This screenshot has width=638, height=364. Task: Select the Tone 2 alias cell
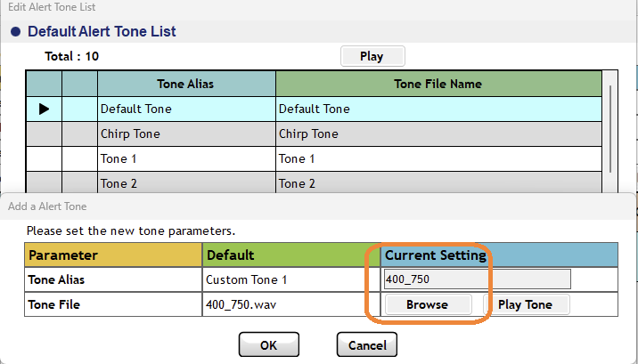pos(186,182)
